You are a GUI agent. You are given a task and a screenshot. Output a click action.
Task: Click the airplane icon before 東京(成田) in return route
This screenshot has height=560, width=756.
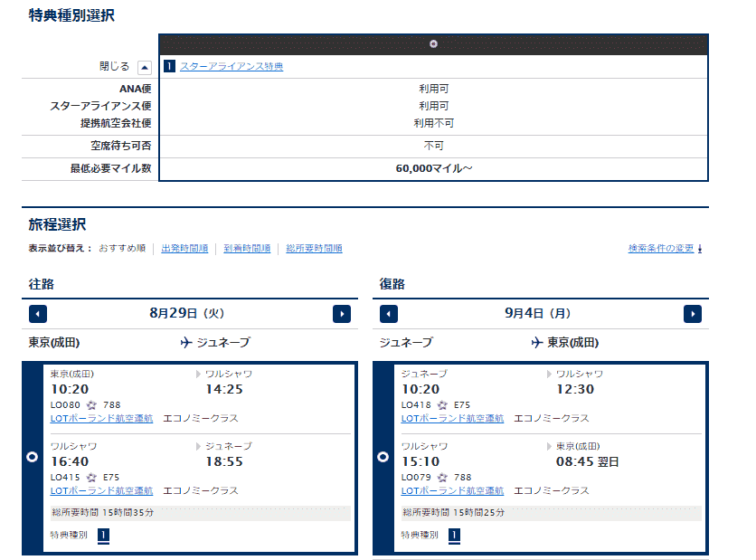click(537, 343)
